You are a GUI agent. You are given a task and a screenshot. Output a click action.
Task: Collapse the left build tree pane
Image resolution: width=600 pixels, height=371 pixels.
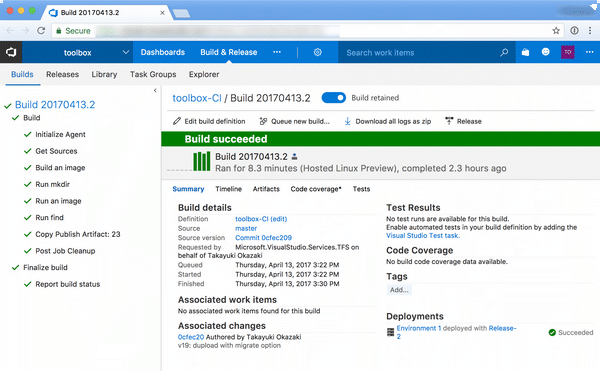click(155, 91)
